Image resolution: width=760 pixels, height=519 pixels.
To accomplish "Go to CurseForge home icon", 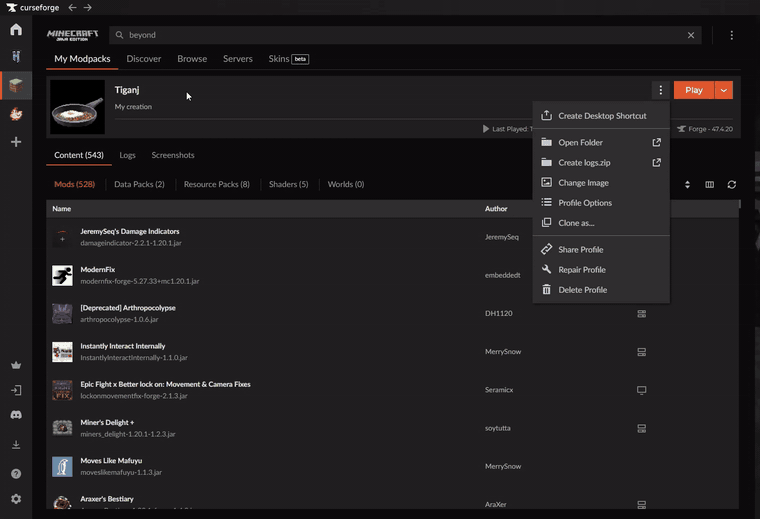I will [x=16, y=30].
